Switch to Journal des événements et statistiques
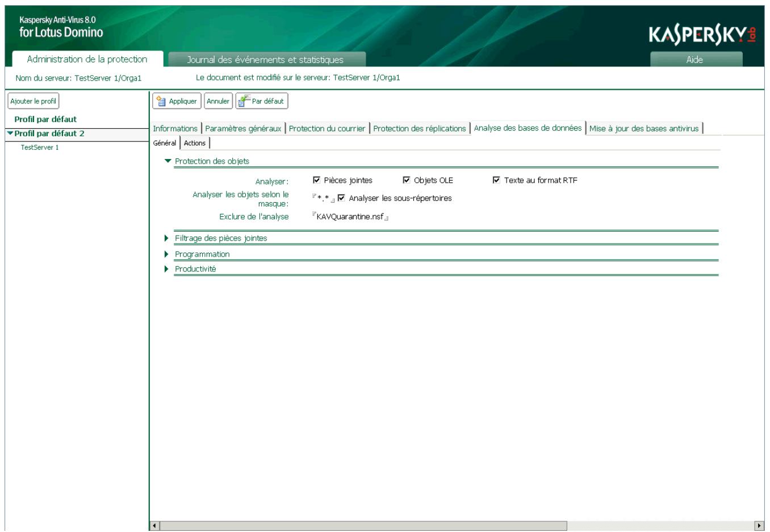Screen dimensions: 770x532 pyautogui.click(x=266, y=59)
